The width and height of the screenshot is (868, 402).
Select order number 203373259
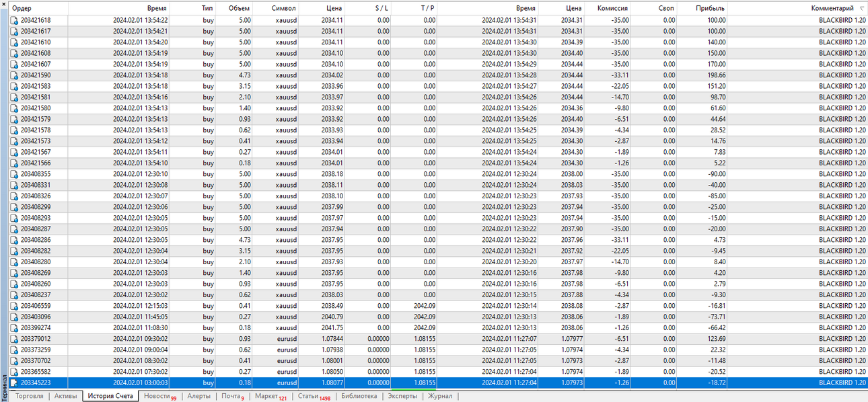(36, 350)
